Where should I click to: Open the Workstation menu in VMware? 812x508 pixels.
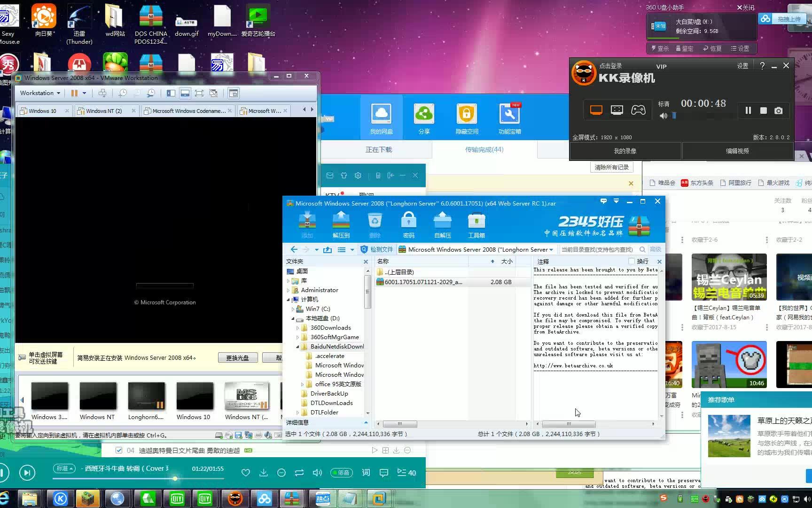coord(40,93)
